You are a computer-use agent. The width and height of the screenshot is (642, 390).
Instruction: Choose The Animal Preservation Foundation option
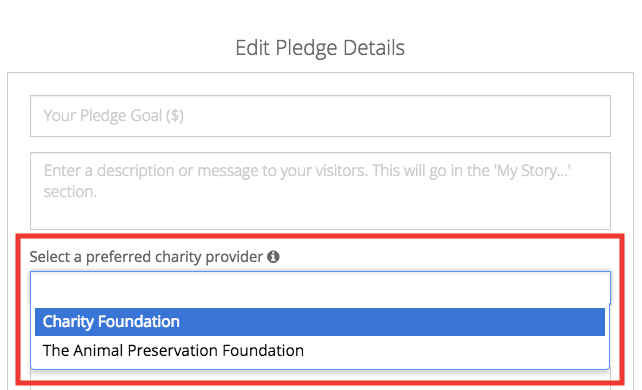pyautogui.click(x=320, y=351)
